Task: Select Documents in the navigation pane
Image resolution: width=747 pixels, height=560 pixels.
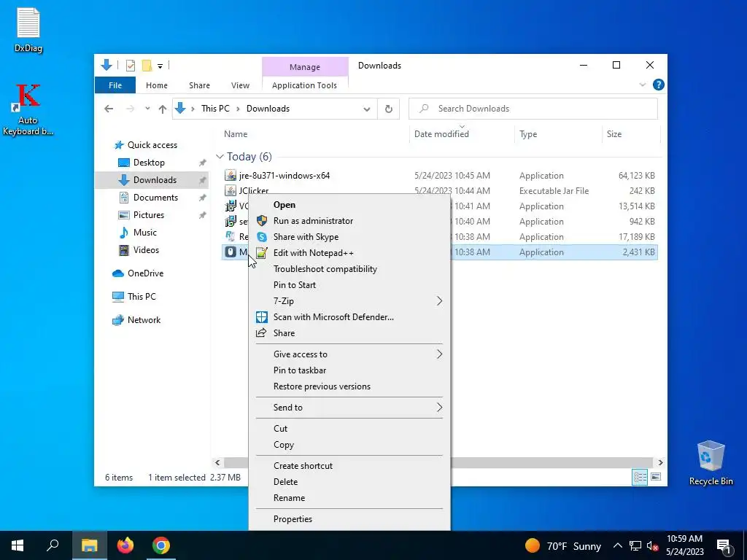Action: (x=155, y=198)
